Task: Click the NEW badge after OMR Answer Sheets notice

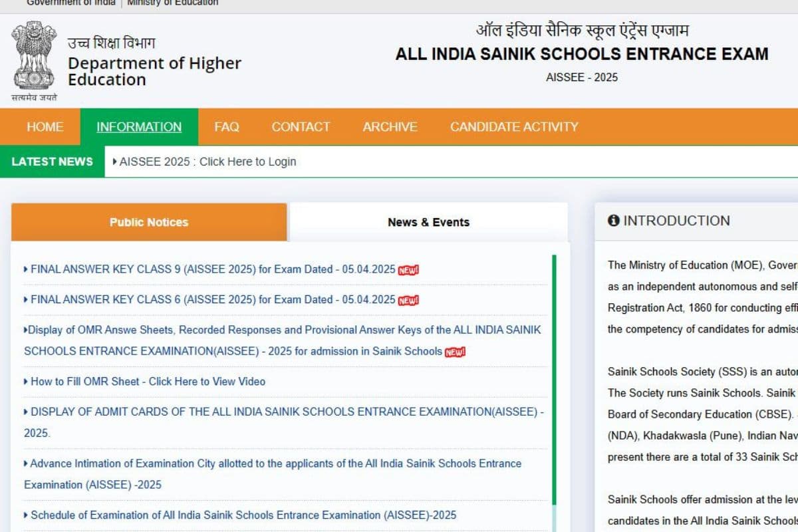Action: [456, 351]
